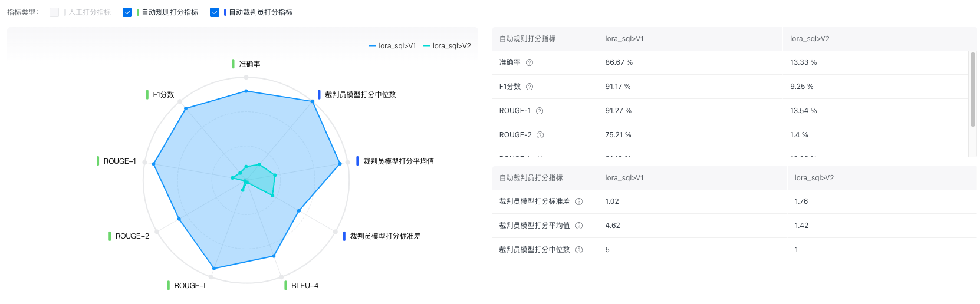The image size is (980, 304).
Task: Click lora_sql>V1 column header in judge table
Action: [x=624, y=178]
